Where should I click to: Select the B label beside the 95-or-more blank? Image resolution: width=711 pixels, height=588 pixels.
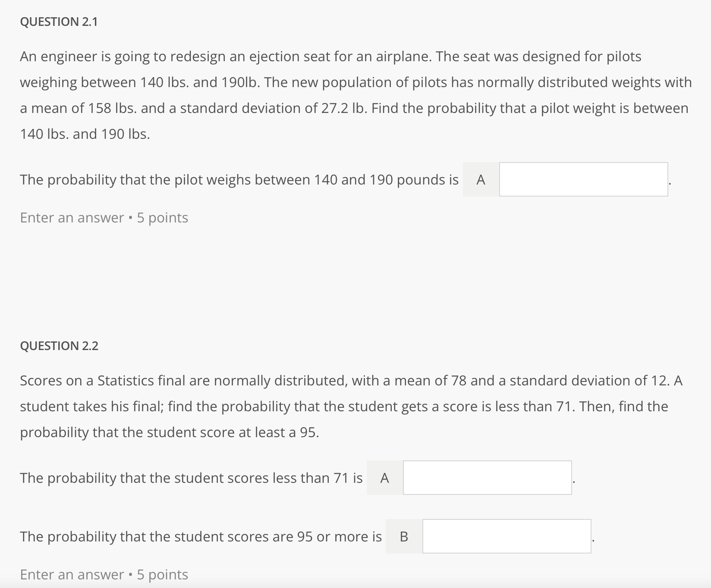coord(404,537)
